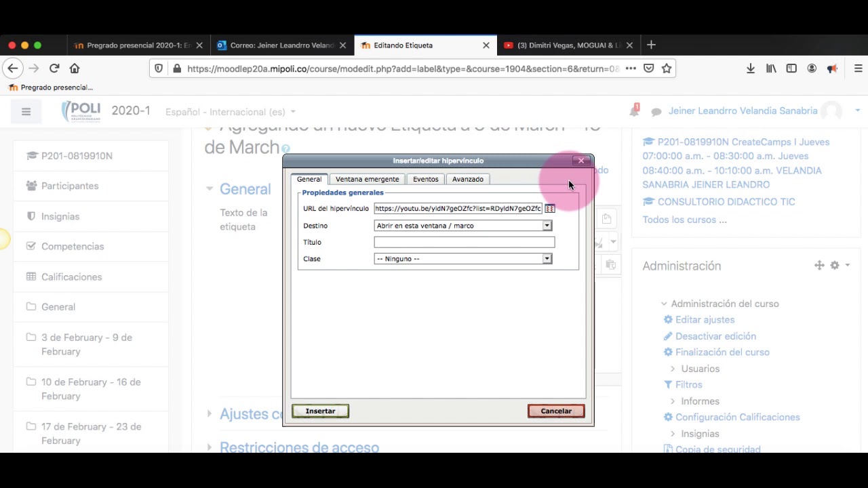Screen dimensions: 868x488
Task: Open Editar ajustes link
Action: (x=705, y=320)
